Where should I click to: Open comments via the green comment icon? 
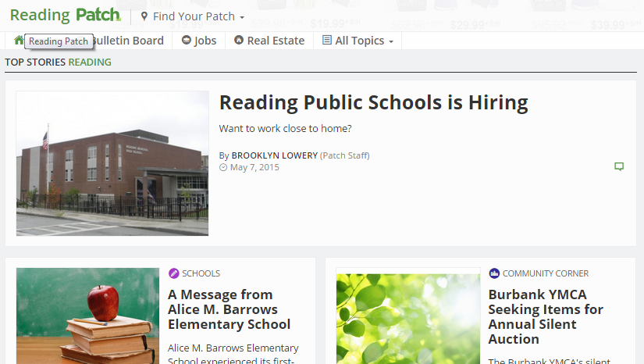point(619,166)
